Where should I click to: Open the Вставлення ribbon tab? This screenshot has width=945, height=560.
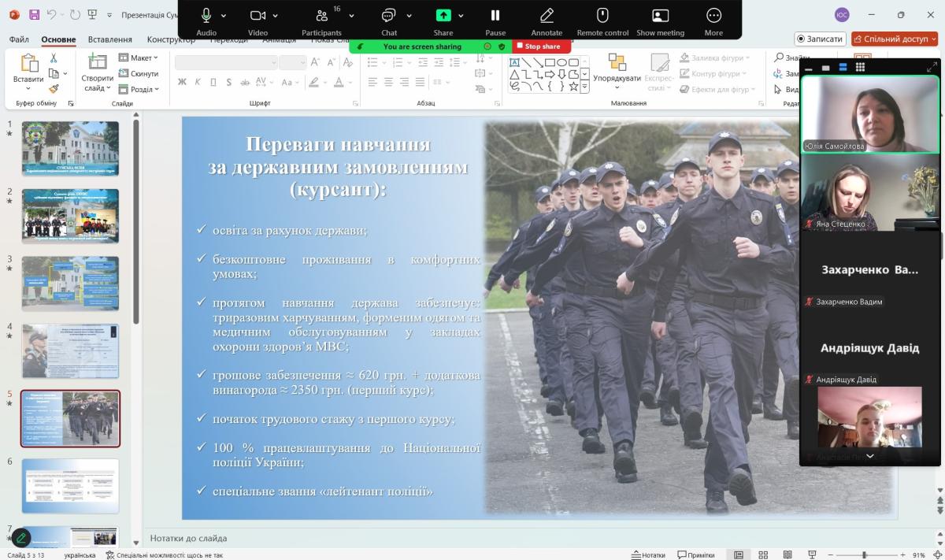pyautogui.click(x=110, y=39)
